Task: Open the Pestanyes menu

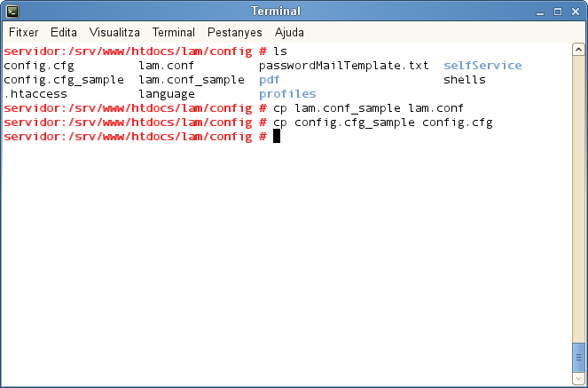Action: coord(235,32)
